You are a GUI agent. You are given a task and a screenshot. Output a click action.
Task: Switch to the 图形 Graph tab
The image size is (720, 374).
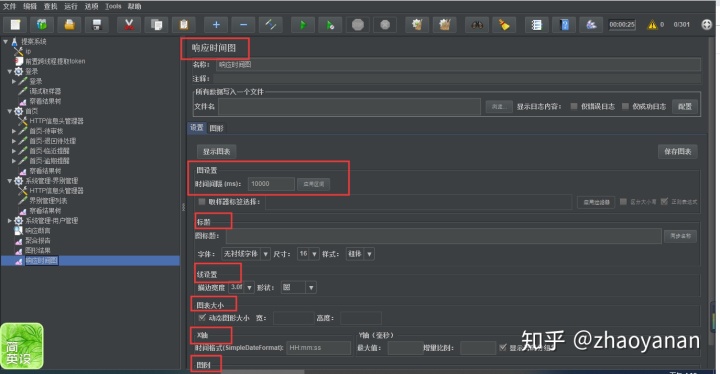[x=216, y=128]
